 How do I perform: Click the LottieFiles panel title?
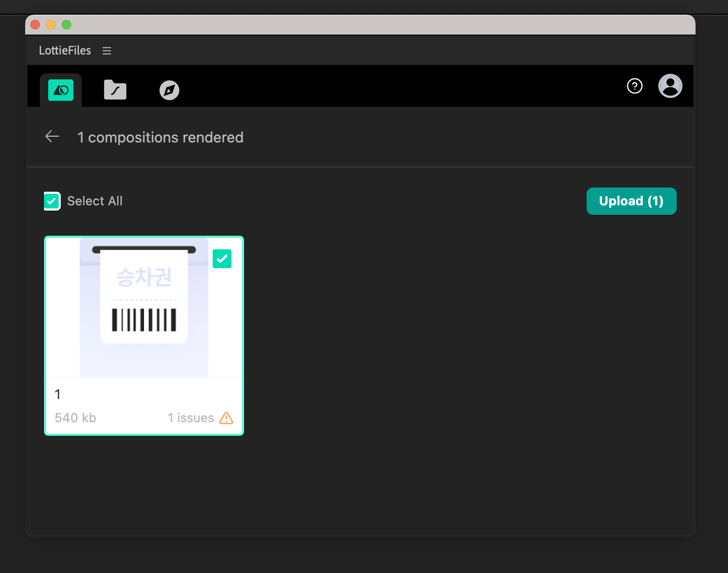pos(65,50)
